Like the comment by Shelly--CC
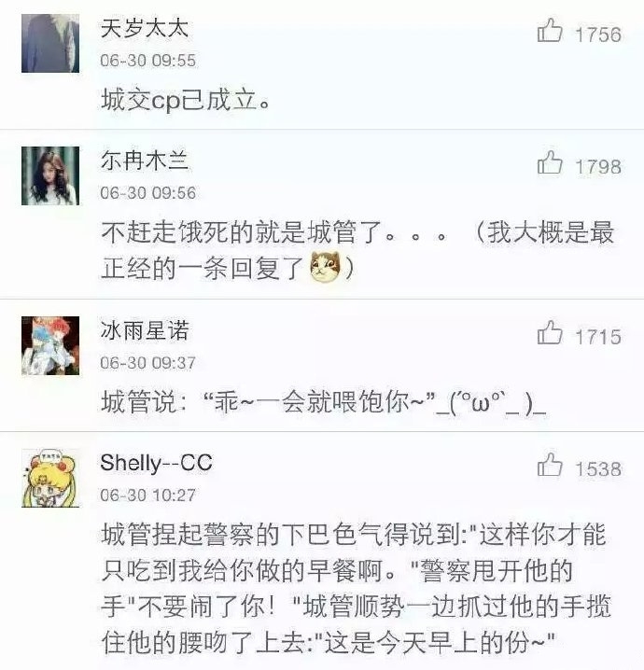644x670 pixels. 549,466
